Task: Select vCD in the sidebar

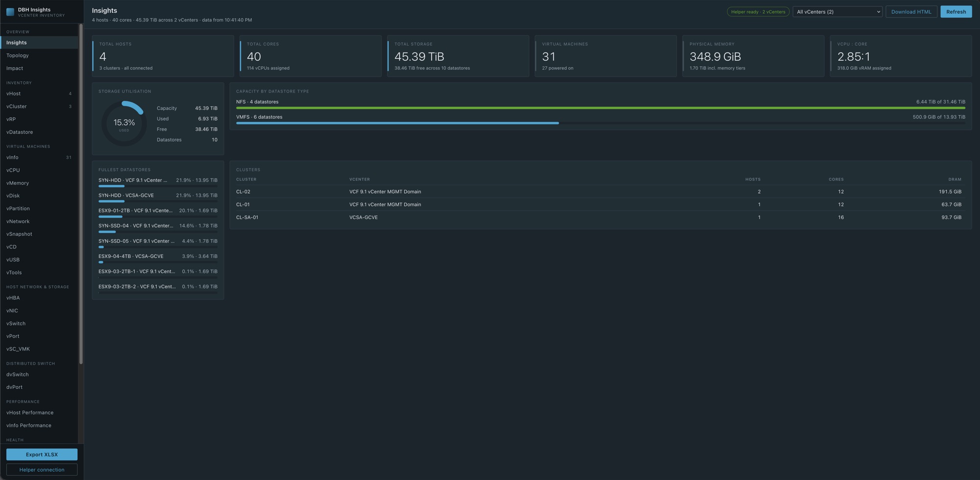Action: pyautogui.click(x=39, y=247)
